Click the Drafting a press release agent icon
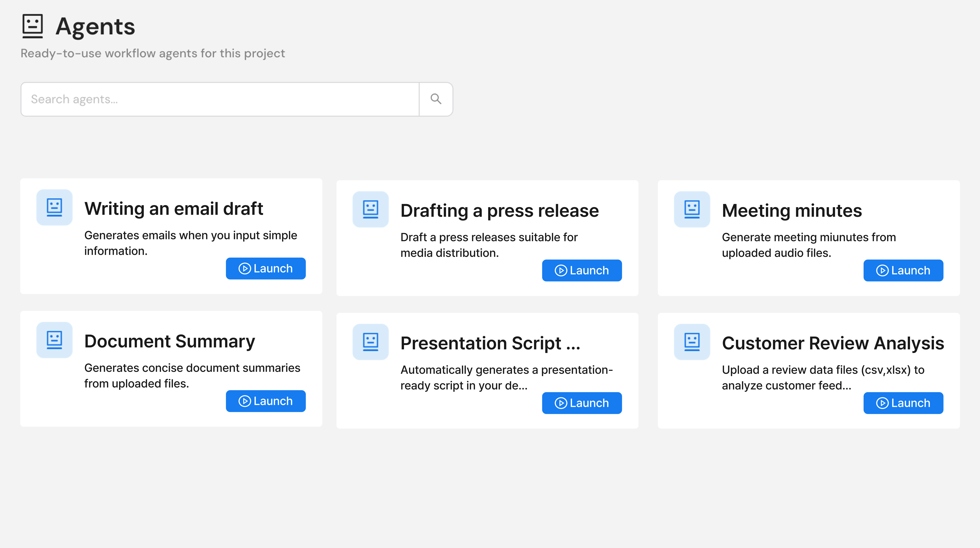 (x=371, y=210)
